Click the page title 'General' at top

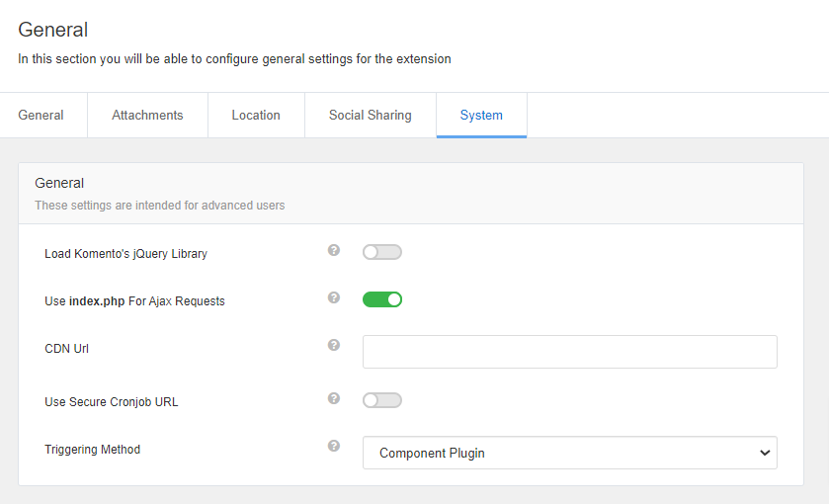coord(53,30)
